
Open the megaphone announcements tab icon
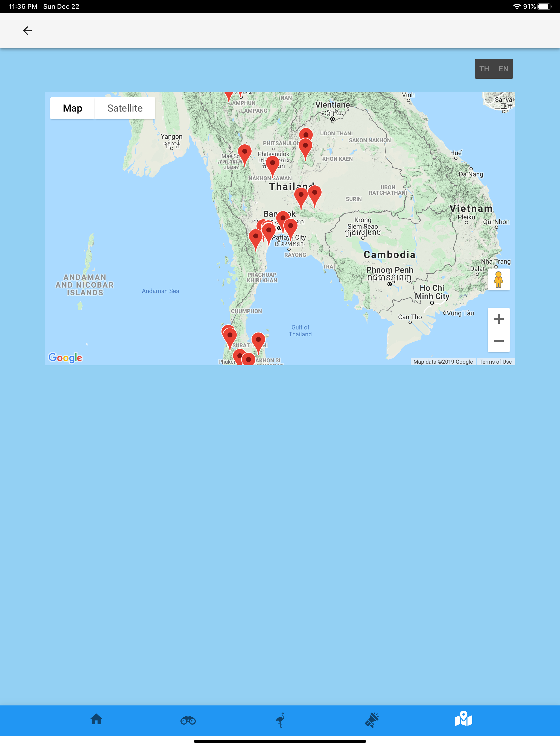click(372, 720)
